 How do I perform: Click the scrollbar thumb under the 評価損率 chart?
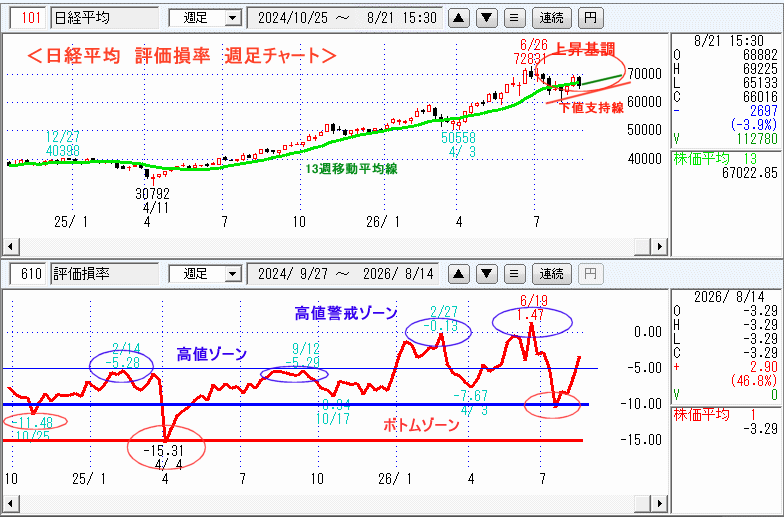[642, 503]
